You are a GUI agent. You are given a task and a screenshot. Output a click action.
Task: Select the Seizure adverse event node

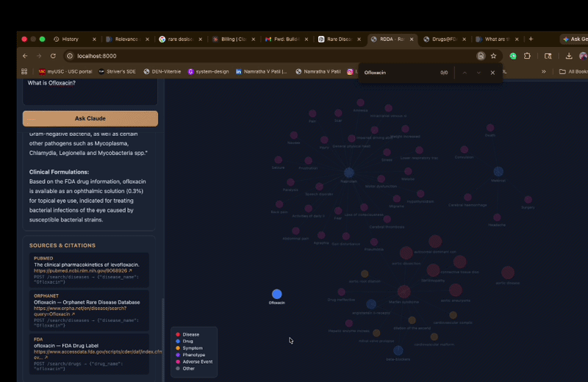tap(279, 160)
